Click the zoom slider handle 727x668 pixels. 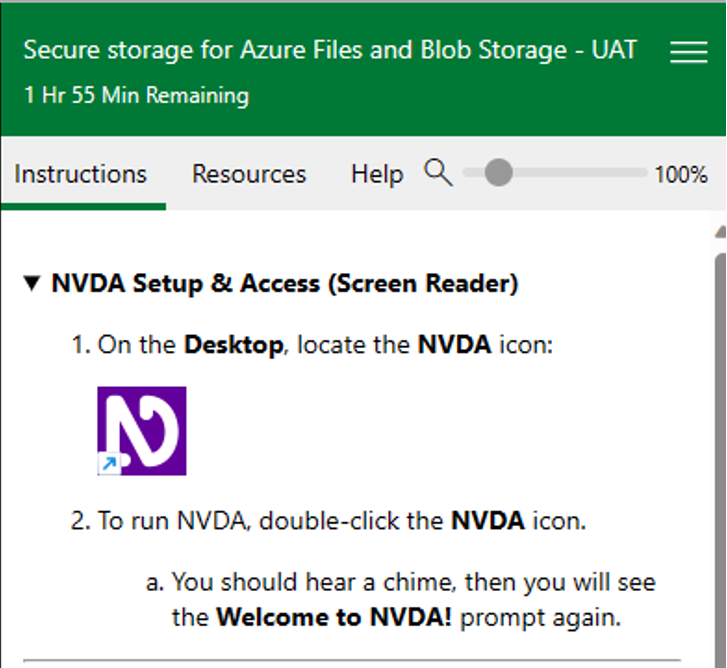click(x=498, y=173)
